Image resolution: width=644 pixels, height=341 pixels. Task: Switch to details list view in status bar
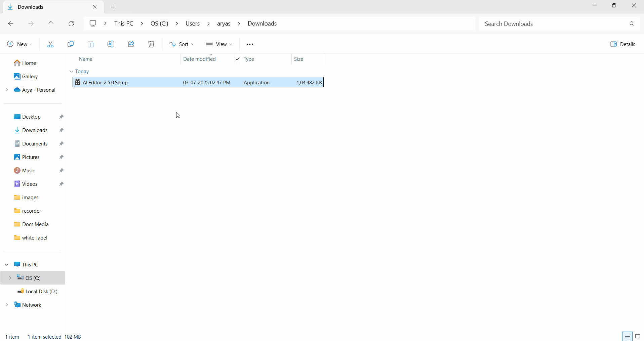point(627,337)
